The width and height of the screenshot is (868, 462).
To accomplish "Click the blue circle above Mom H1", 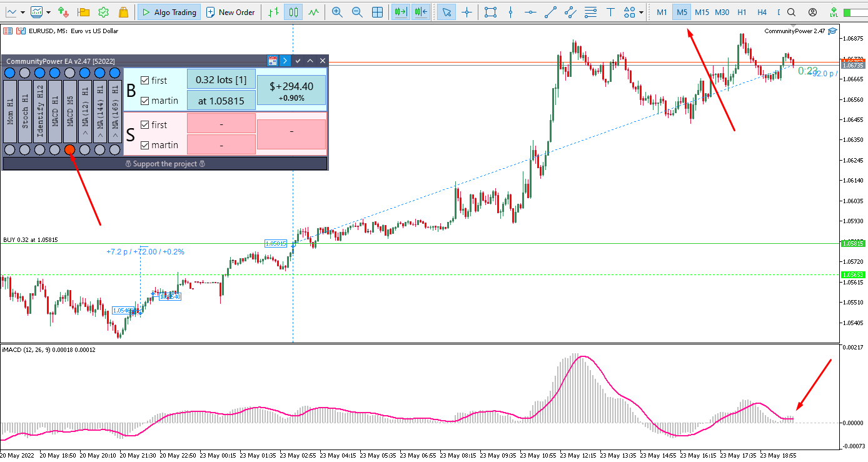I will [x=9, y=73].
